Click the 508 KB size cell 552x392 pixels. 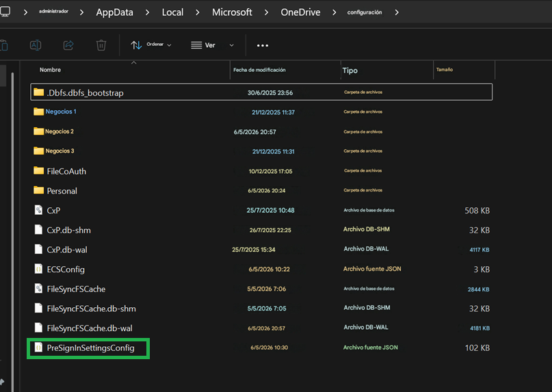(x=477, y=211)
